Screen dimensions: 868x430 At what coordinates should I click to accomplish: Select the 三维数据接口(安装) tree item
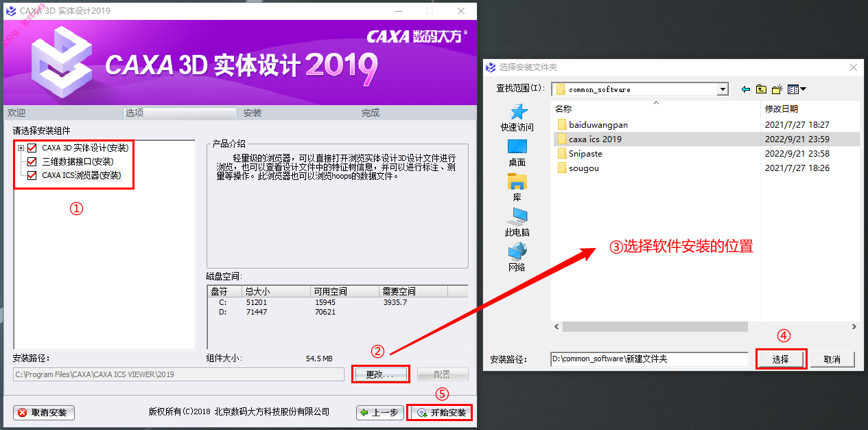(x=78, y=161)
